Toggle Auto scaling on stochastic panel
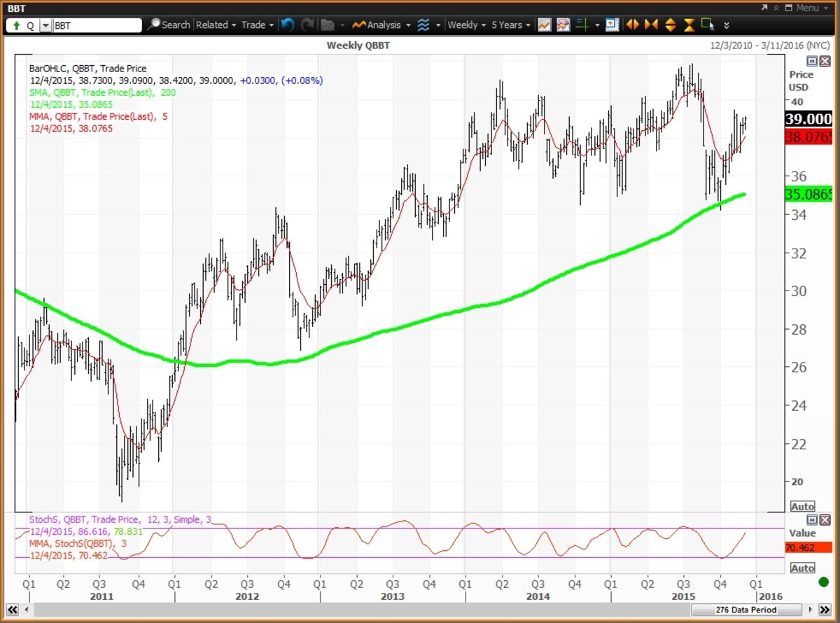Screen dimensions: 840x623 pos(802,568)
